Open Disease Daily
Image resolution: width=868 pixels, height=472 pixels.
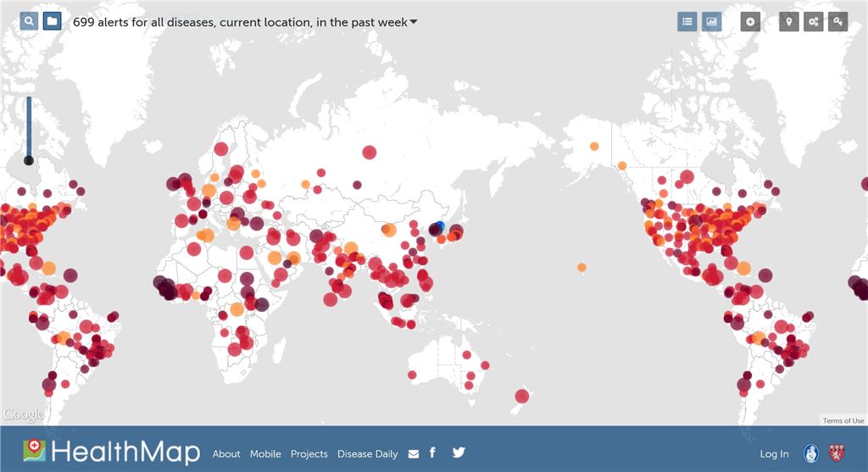click(x=367, y=454)
